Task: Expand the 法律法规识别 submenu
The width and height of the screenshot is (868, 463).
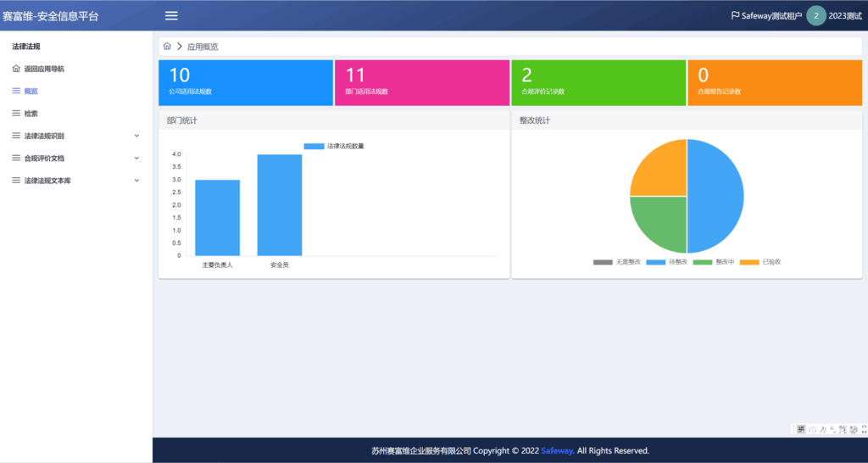Action: 136,136
